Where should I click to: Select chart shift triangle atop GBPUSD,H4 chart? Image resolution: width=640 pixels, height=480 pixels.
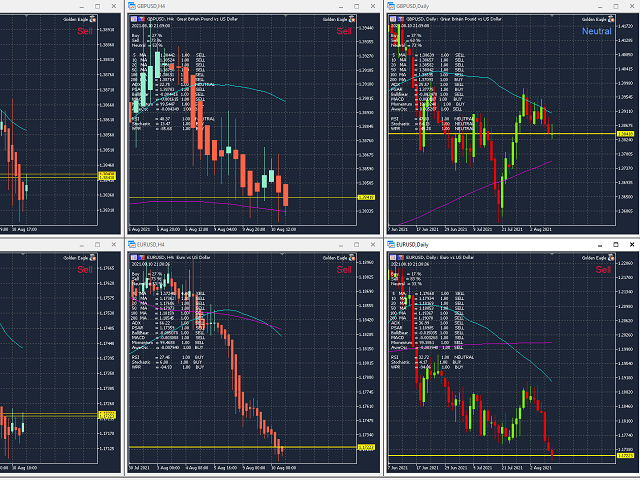[286, 16]
